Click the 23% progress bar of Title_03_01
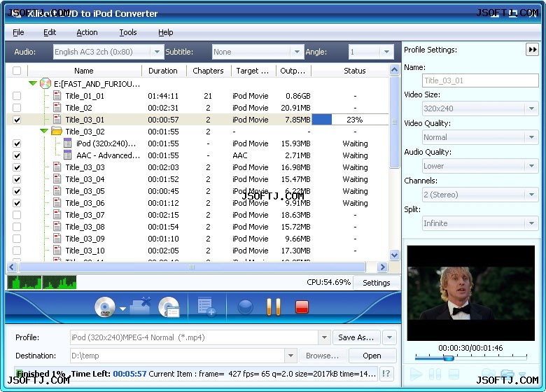Screen dimensions: 546x392 point(350,120)
